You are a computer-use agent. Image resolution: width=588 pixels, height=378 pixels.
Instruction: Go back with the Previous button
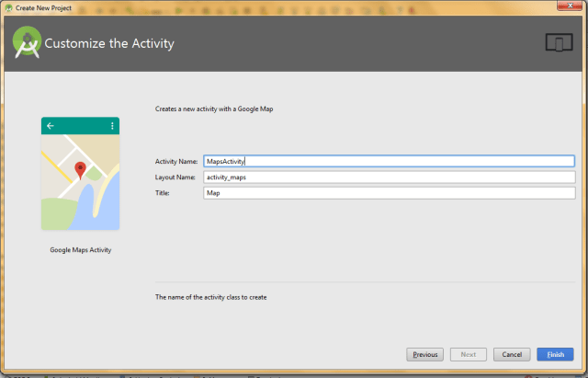424,354
